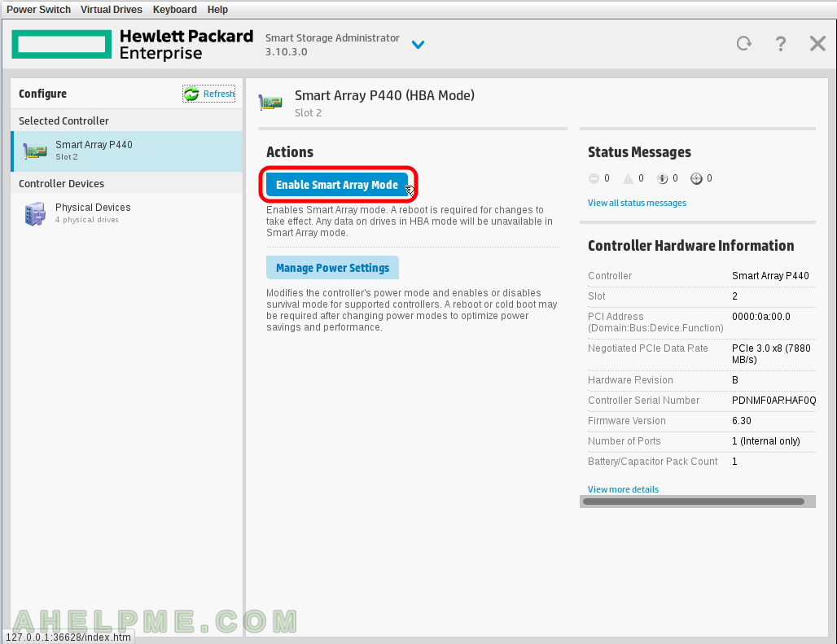Open the Power Switch menu
This screenshot has width=837, height=644.
pyautogui.click(x=38, y=10)
